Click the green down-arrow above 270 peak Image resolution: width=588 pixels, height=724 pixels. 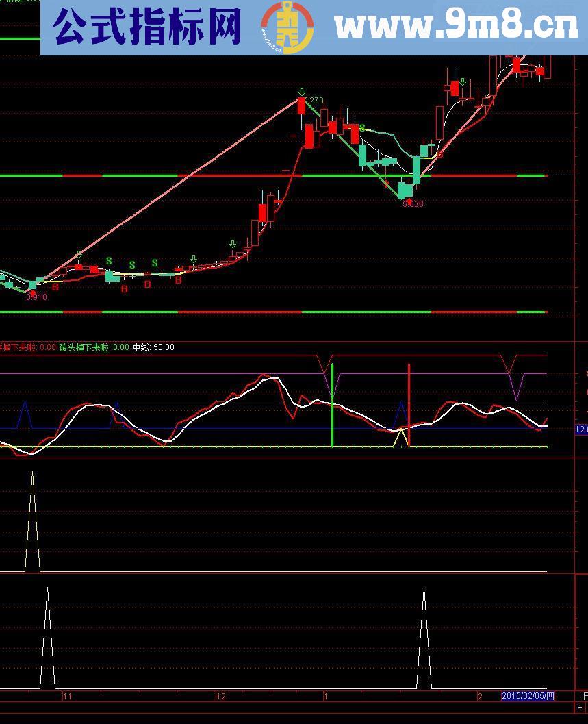coord(302,92)
